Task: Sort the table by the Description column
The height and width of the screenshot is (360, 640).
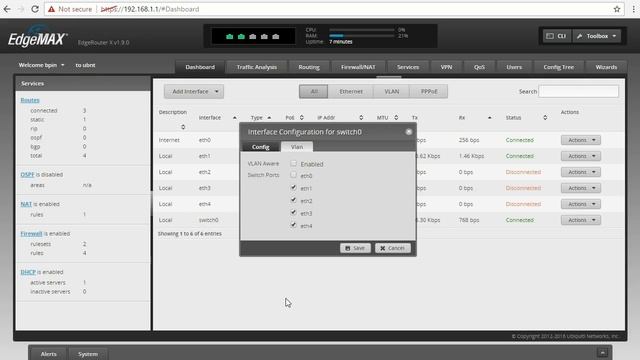Action: pos(182,127)
